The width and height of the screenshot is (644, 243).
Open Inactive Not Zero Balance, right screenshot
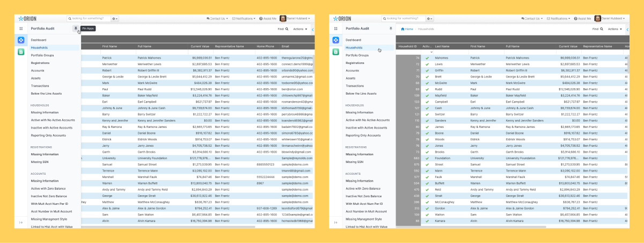click(x=364, y=196)
